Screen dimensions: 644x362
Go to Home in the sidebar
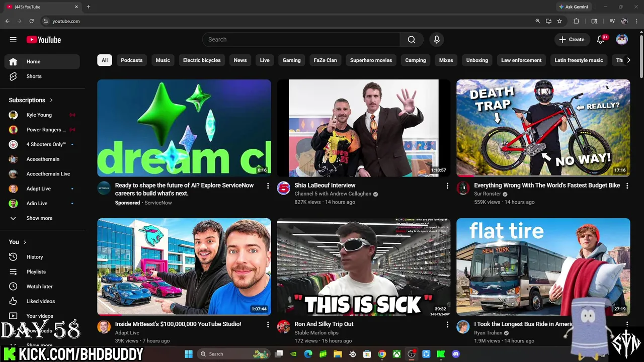[x=42, y=61]
